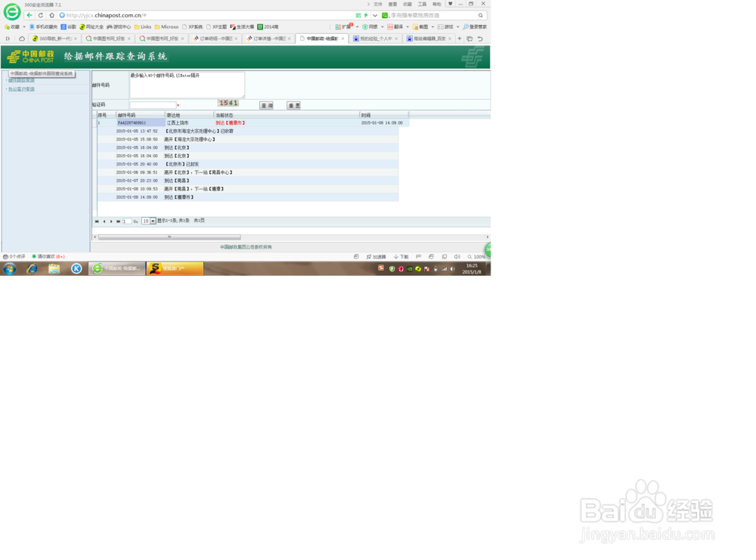Open the 生活大爆 bookmark
Viewport: 756px width, 560px height.
(242, 27)
